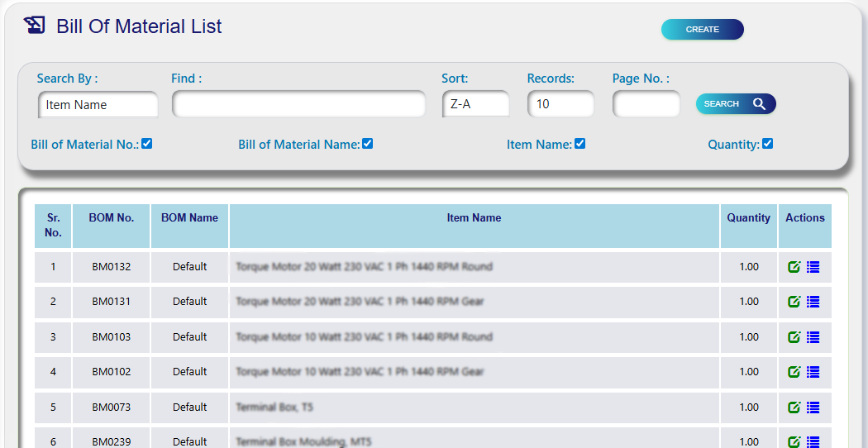868x448 pixels.
Task: Click the Find text field
Action: point(298,105)
